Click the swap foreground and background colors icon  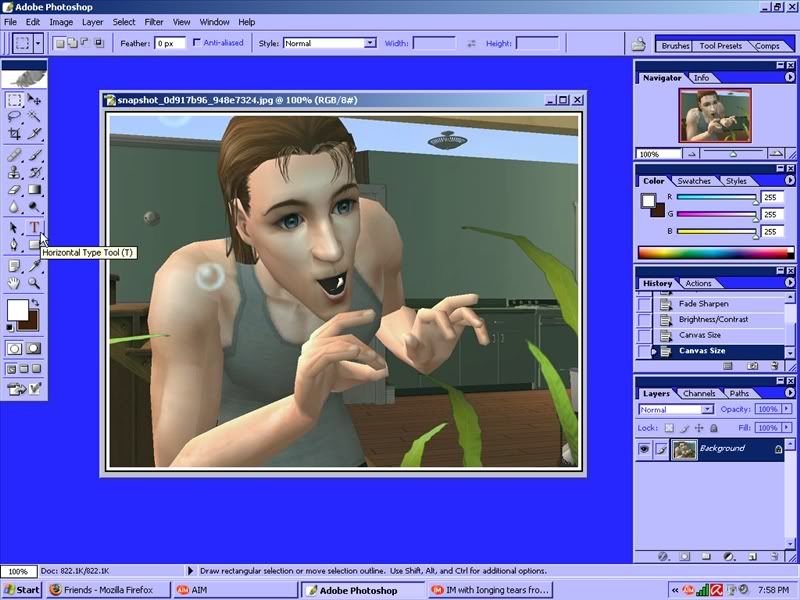point(35,303)
